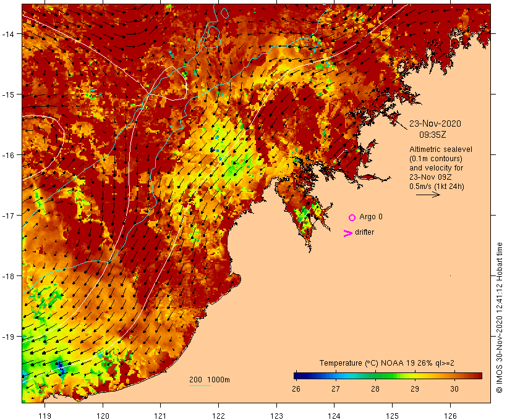Click the longitude axis label 121
The height and width of the screenshot is (420, 507).
point(160,416)
